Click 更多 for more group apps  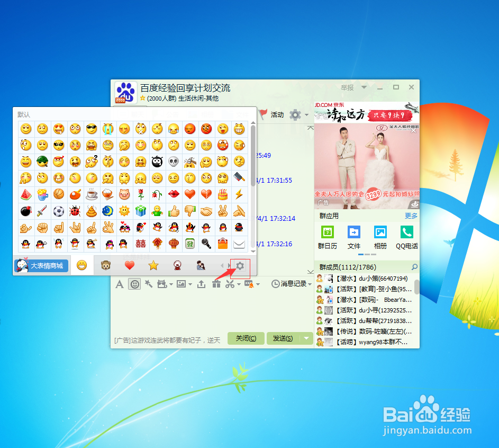pyautogui.click(x=411, y=216)
